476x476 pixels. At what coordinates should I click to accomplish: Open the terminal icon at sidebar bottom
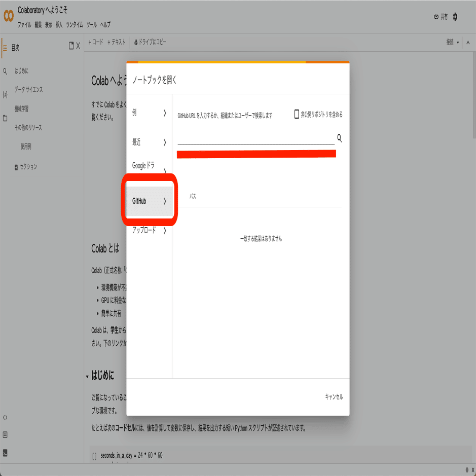click(x=5, y=453)
